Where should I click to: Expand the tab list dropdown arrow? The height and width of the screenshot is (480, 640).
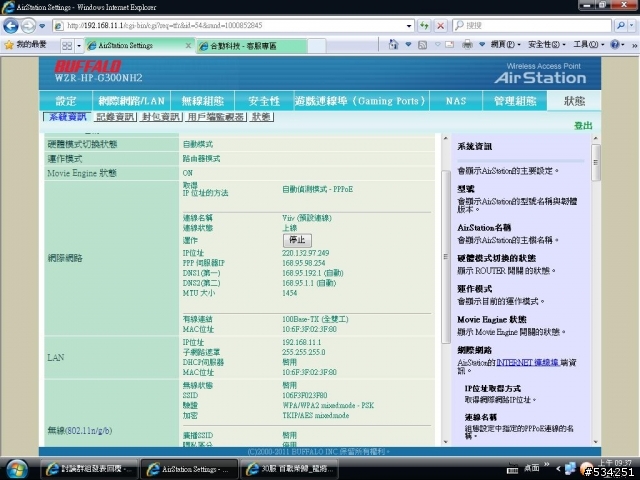(79, 45)
